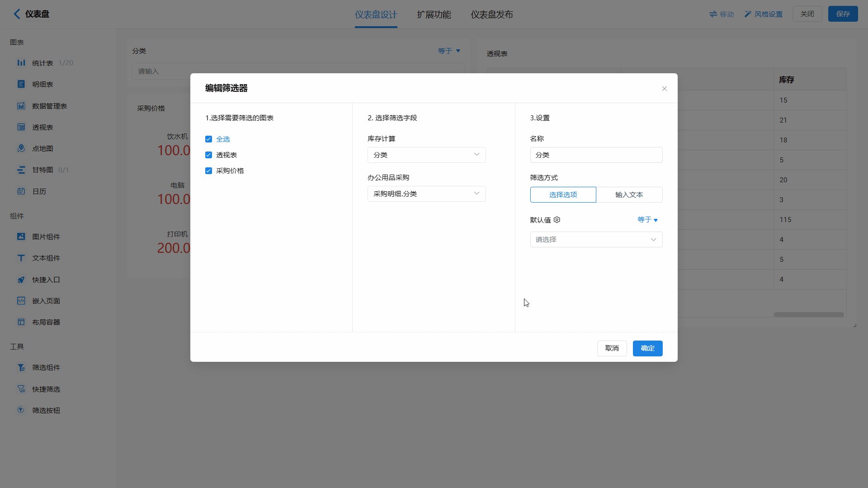Click the 关闭 button
This screenshot has height=488, width=868.
pos(807,14)
